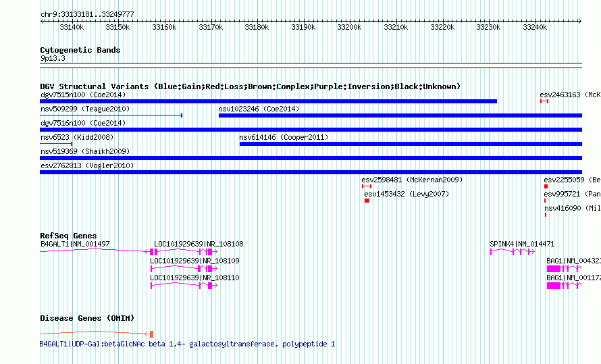The image size is (601, 364).
Task: Select the nsv1023246 (Coe2014) variant bar
Action: click(400, 115)
